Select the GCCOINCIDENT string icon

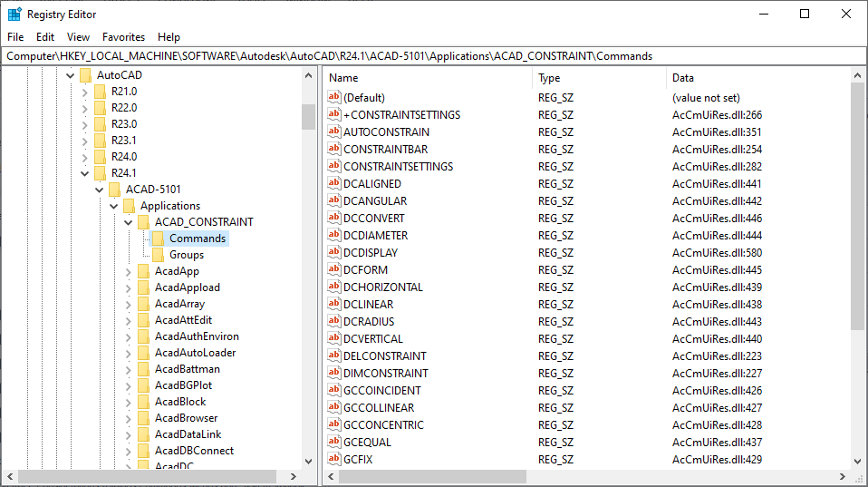[x=333, y=389]
